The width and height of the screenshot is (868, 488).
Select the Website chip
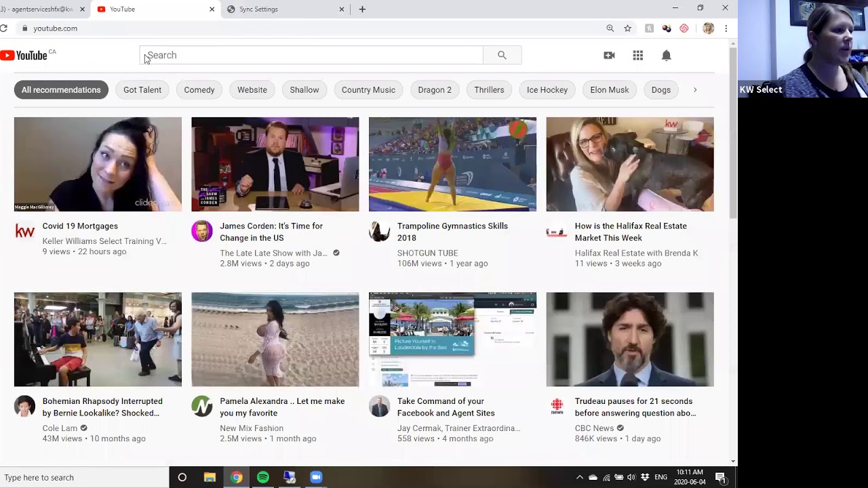pos(252,89)
